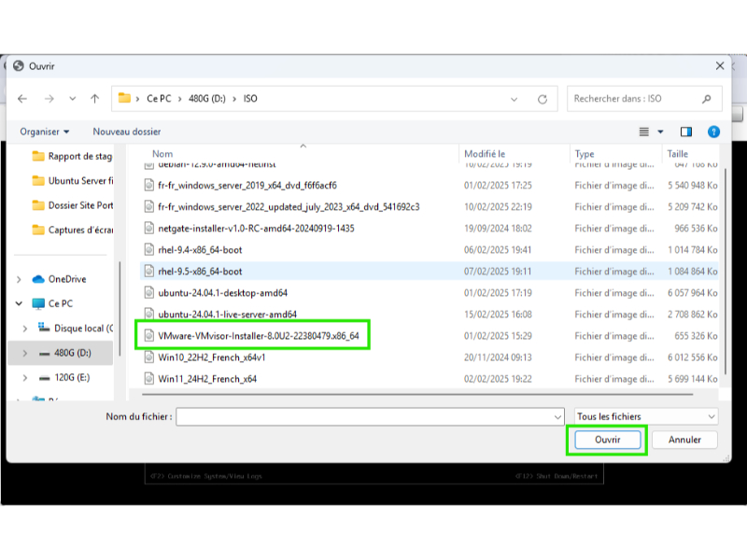
Task: Refresh the ISO folder listing
Action: [542, 99]
